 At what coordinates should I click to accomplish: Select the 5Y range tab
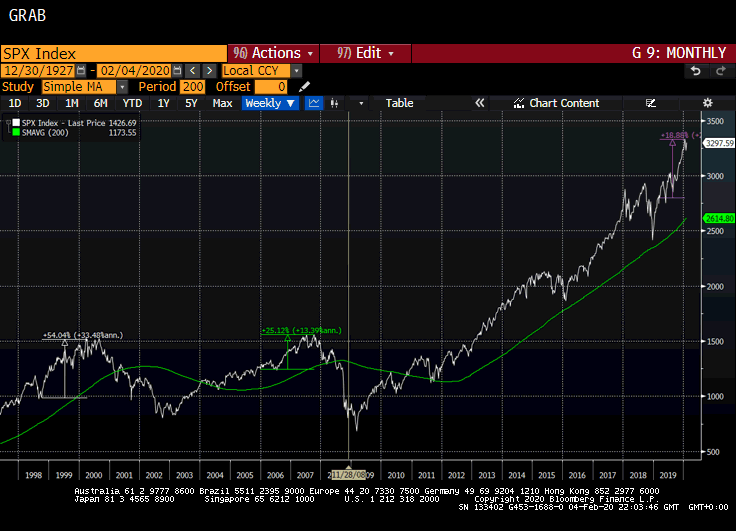pos(191,103)
